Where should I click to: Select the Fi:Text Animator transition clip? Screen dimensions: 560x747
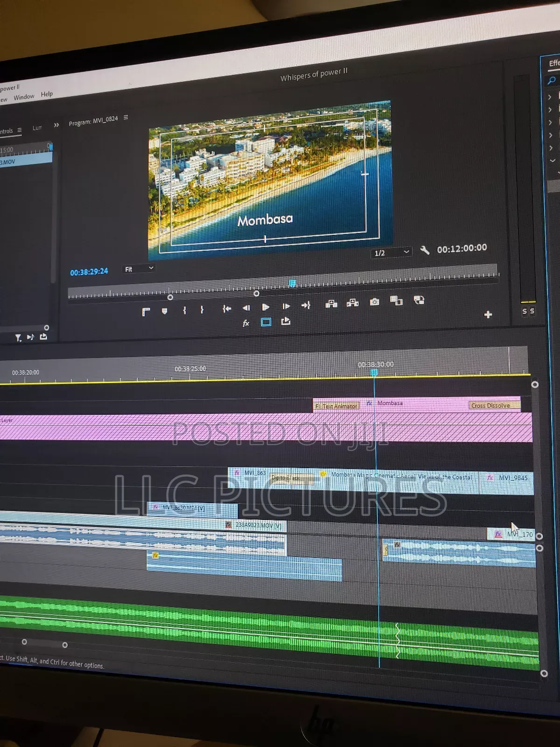click(336, 406)
